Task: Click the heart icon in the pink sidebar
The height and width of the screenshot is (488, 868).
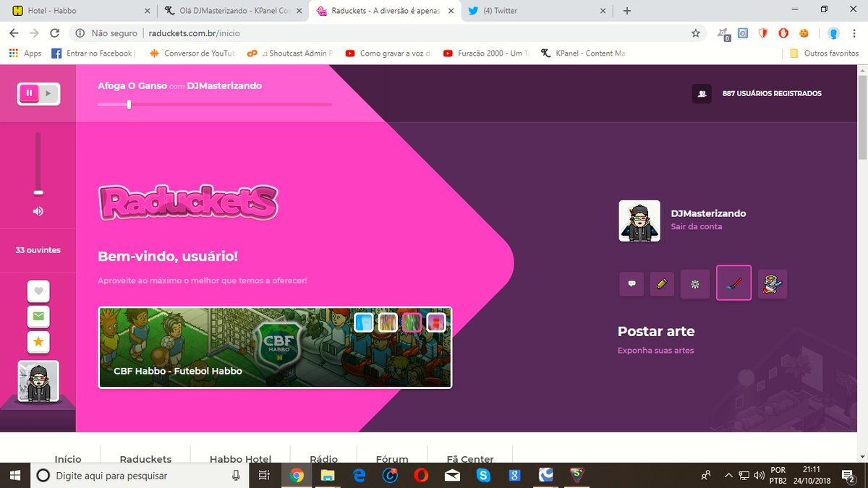Action: tap(38, 291)
